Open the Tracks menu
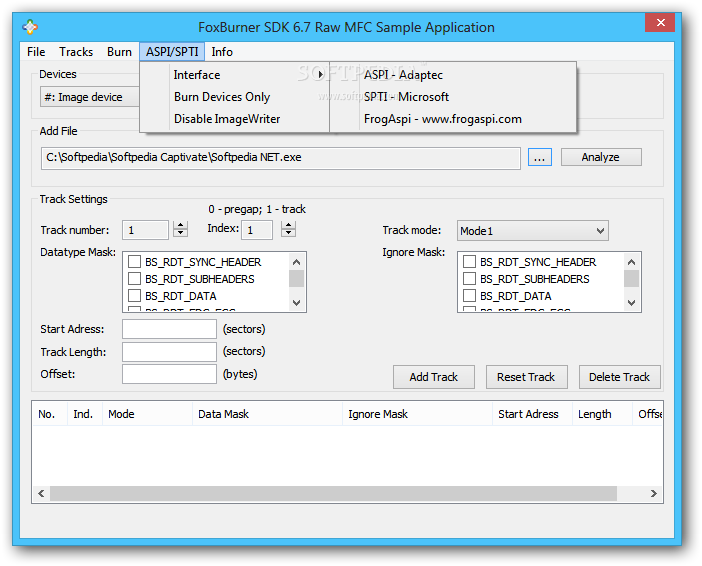Viewport: 702px width, 566px height. (x=76, y=52)
